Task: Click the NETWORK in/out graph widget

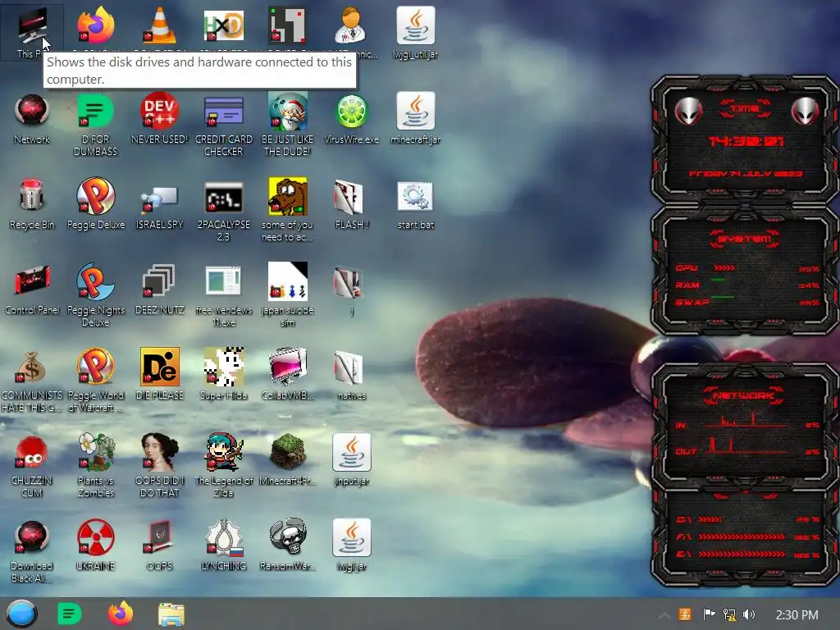Action: (x=745, y=424)
